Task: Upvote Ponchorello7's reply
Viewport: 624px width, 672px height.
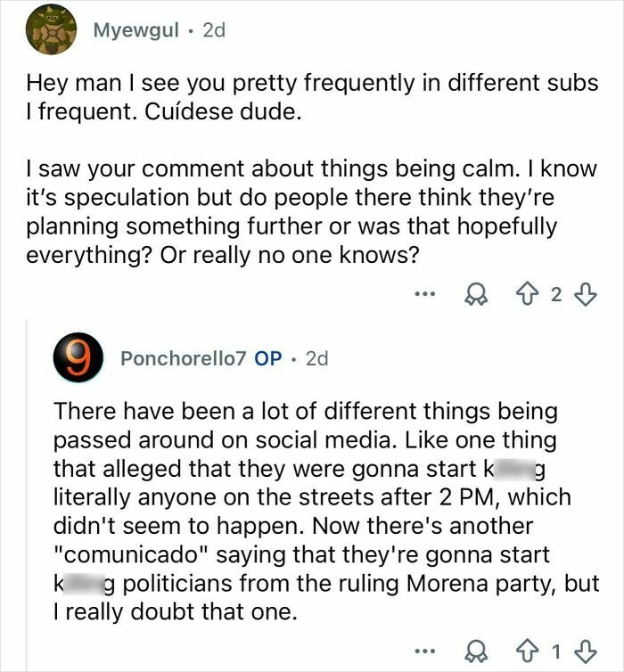Action: (x=532, y=648)
